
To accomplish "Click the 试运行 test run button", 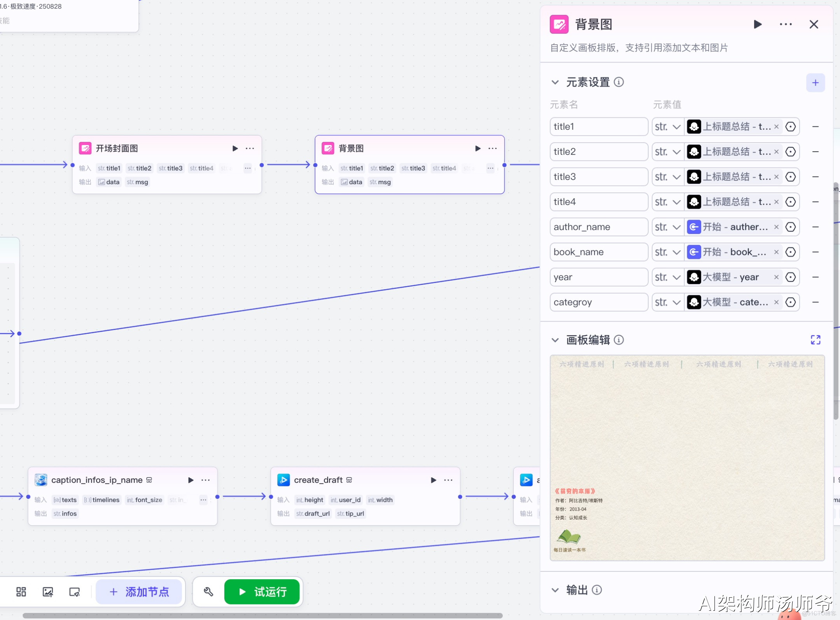I will pos(262,592).
